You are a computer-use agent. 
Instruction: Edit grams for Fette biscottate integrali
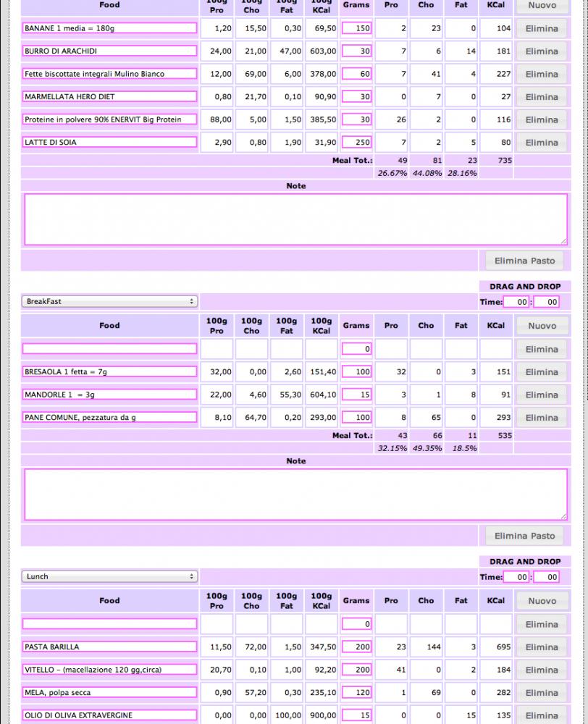[356, 74]
